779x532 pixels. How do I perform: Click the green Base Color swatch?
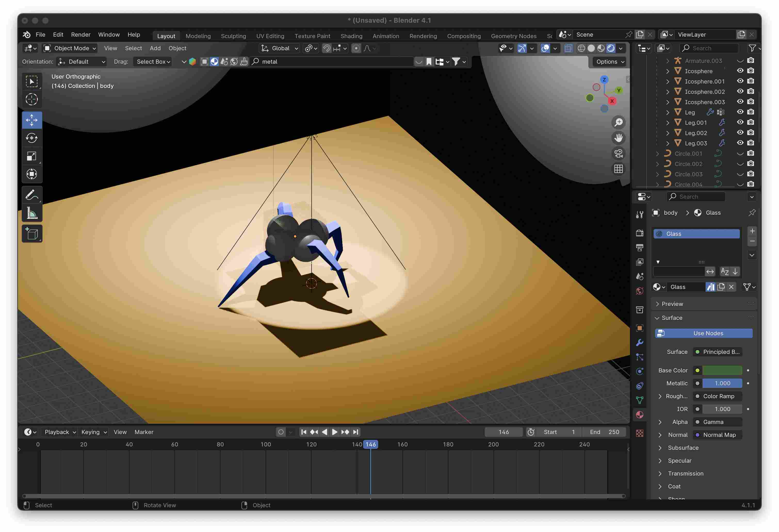point(722,371)
